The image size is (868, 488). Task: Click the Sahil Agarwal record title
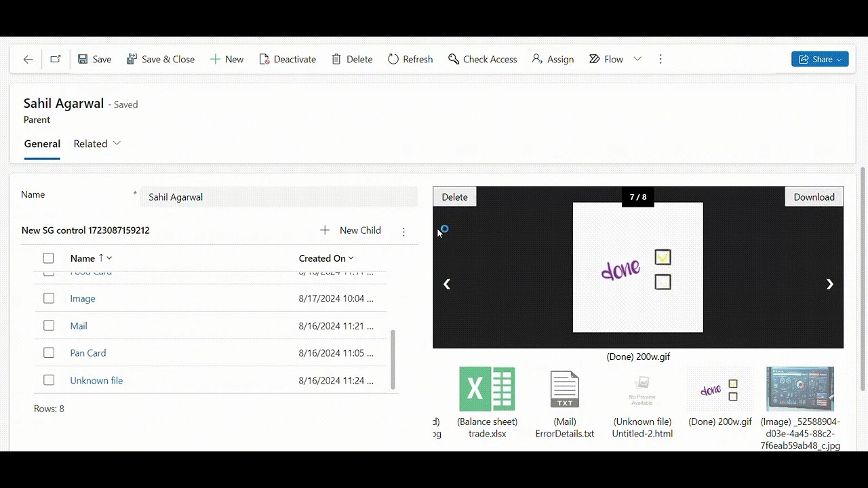click(x=64, y=104)
